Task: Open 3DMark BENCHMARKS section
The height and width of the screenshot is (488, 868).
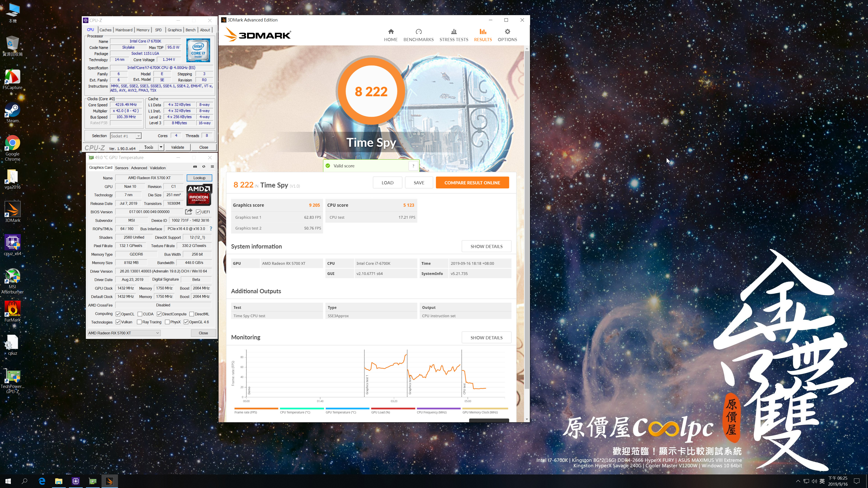Action: (418, 35)
